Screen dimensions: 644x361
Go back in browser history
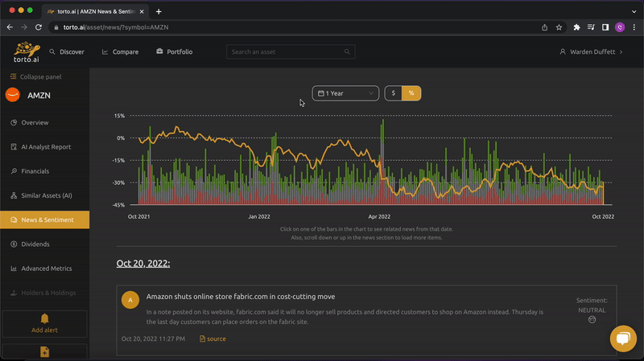pyautogui.click(x=10, y=27)
